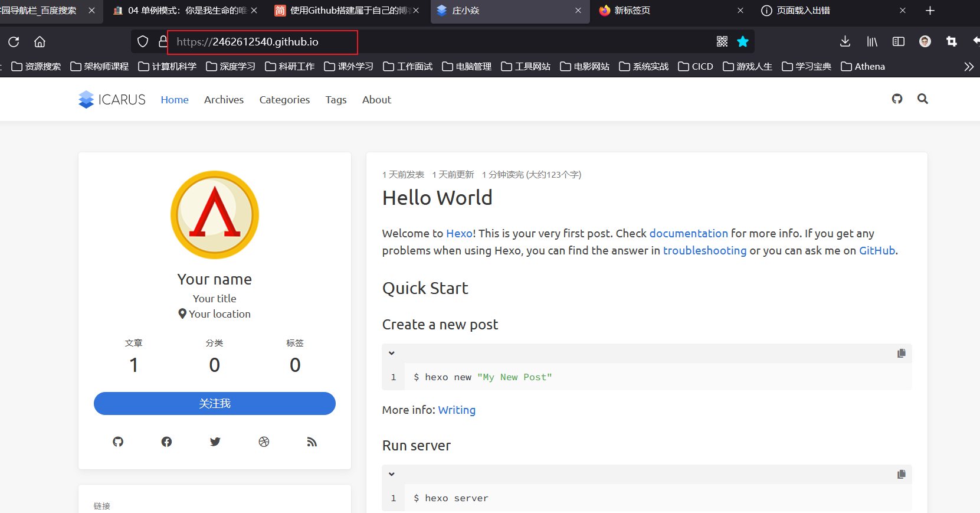Viewport: 980px width, 513px height.
Task: Copy the hexo new code snippet
Action: pos(902,353)
